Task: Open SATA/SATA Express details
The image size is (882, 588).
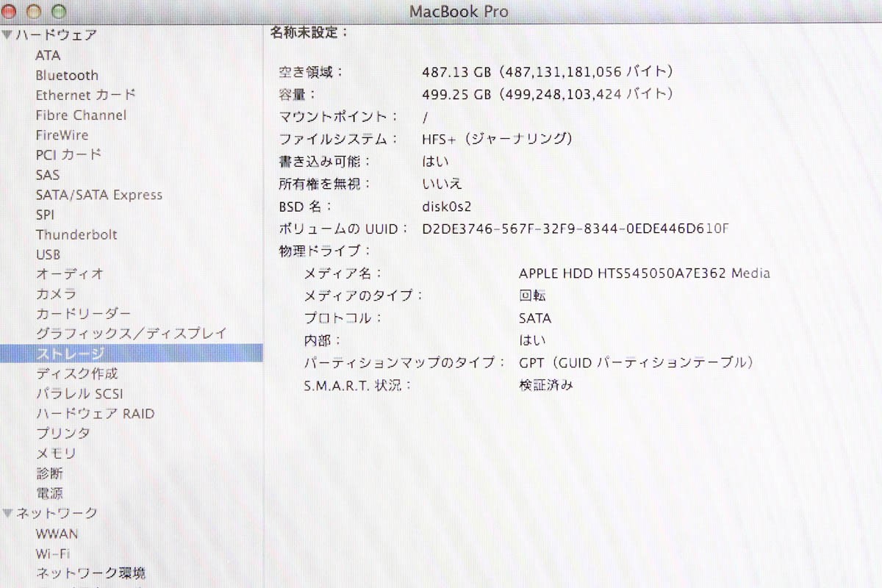Action: pos(98,195)
